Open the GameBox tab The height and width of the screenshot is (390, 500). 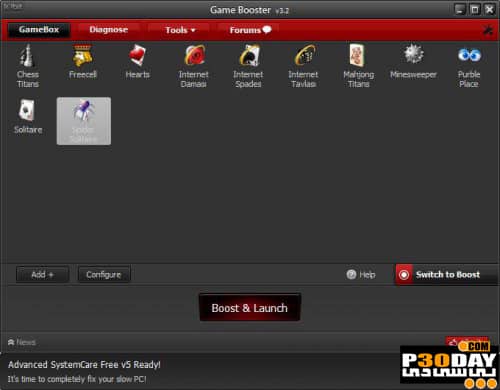[x=39, y=30]
